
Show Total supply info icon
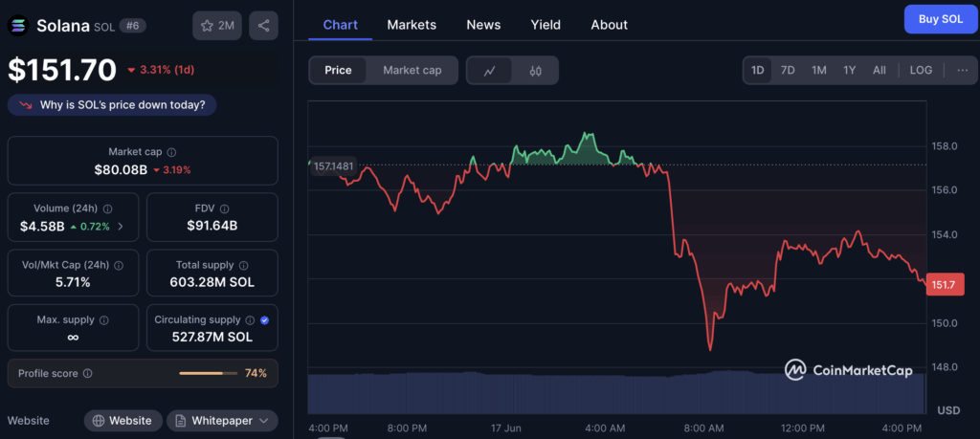pos(244,265)
